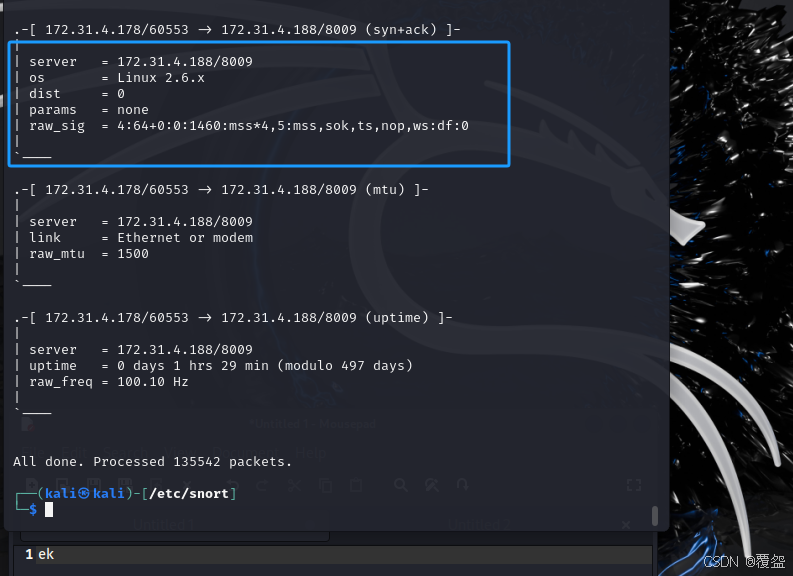Click the raw_sig value starting with '4:64+0:0:1460'

[x=293, y=126]
